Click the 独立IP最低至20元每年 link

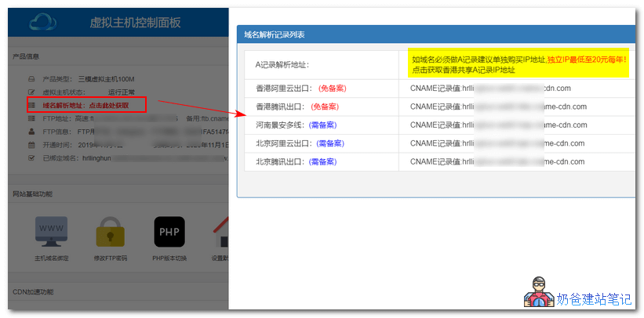point(587,60)
